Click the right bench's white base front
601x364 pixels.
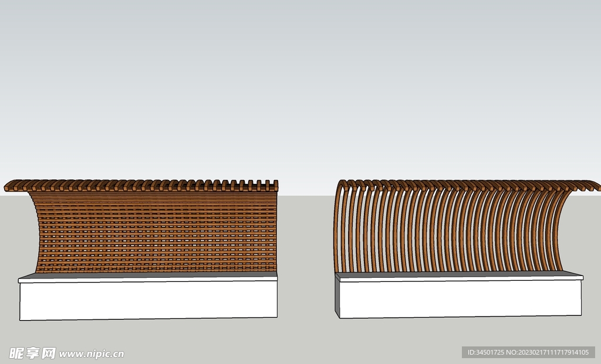pyautogui.click(x=461, y=298)
